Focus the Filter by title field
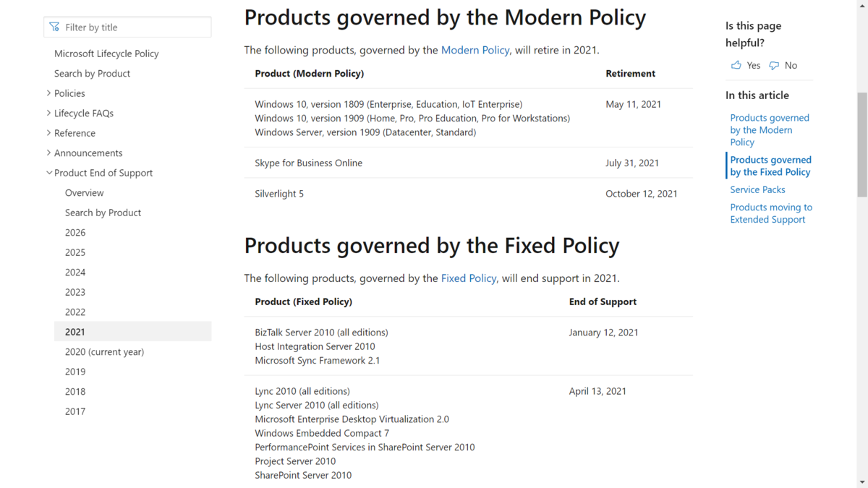Viewport: 868px width, 488px height. point(127,27)
